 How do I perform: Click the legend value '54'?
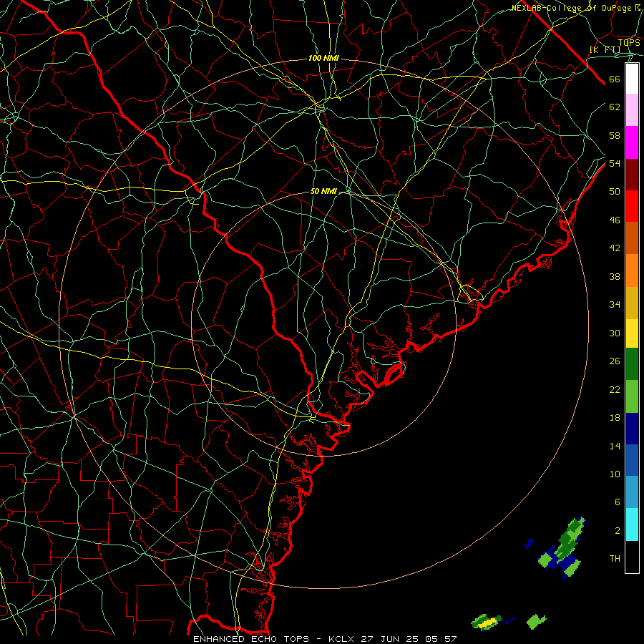coord(615,163)
